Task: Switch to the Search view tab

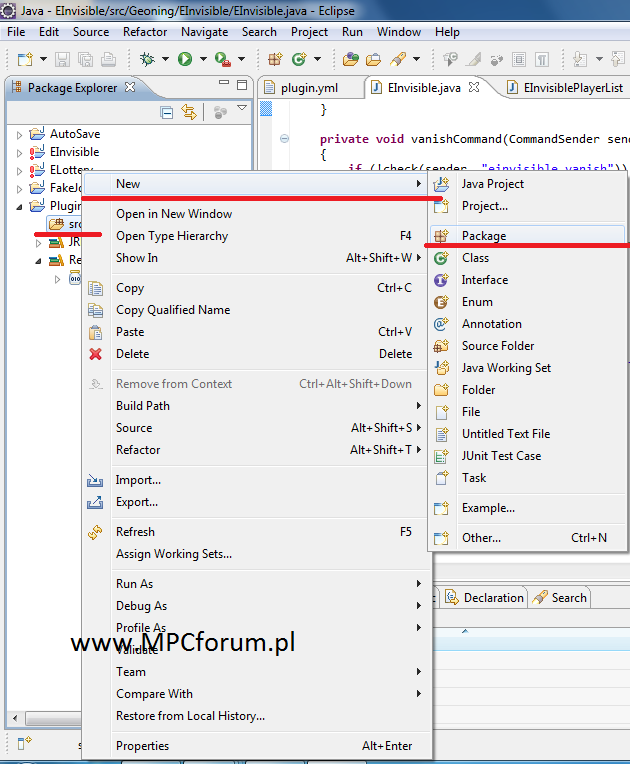Action: pyautogui.click(x=560, y=598)
